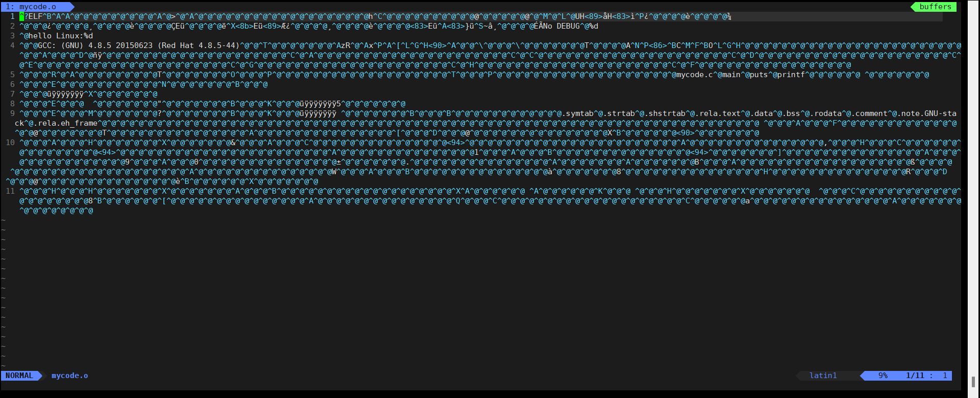Click line number 5 in the gutter
Screen dimensions: 980x398
pyautogui.click(x=12, y=75)
